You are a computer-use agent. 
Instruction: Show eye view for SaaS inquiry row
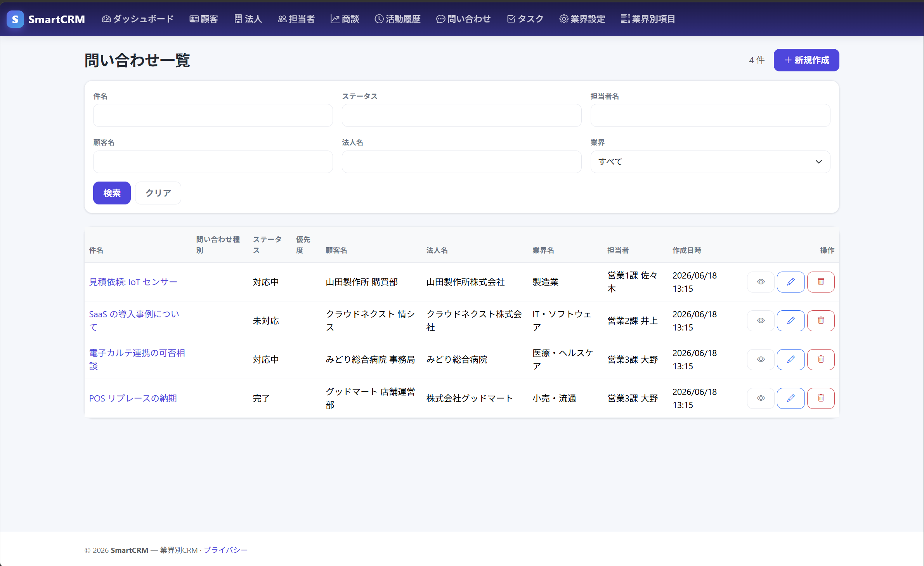(761, 321)
